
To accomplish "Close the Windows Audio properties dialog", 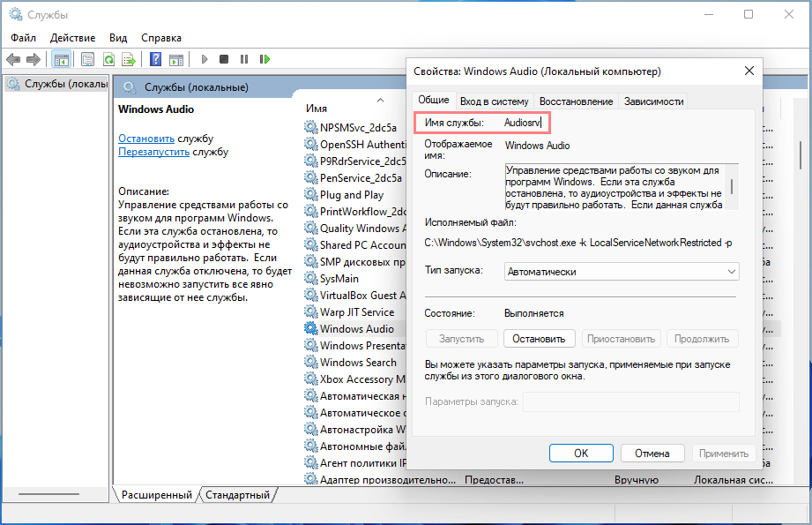I will pyautogui.click(x=749, y=71).
